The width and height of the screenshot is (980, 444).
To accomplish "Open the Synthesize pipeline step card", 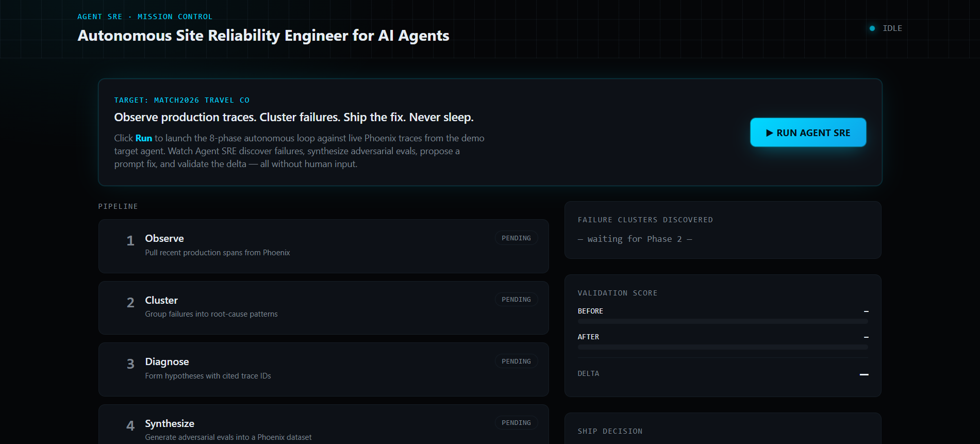I will tap(323, 424).
